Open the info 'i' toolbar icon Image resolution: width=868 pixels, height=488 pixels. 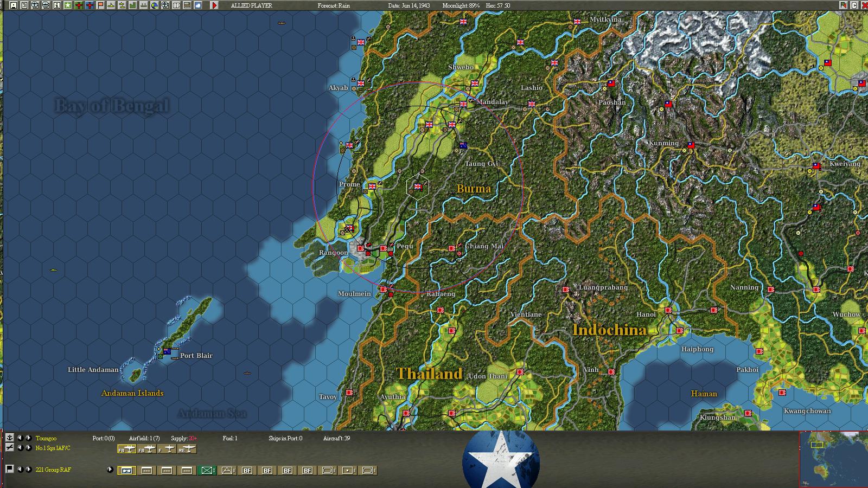[x=57, y=5]
